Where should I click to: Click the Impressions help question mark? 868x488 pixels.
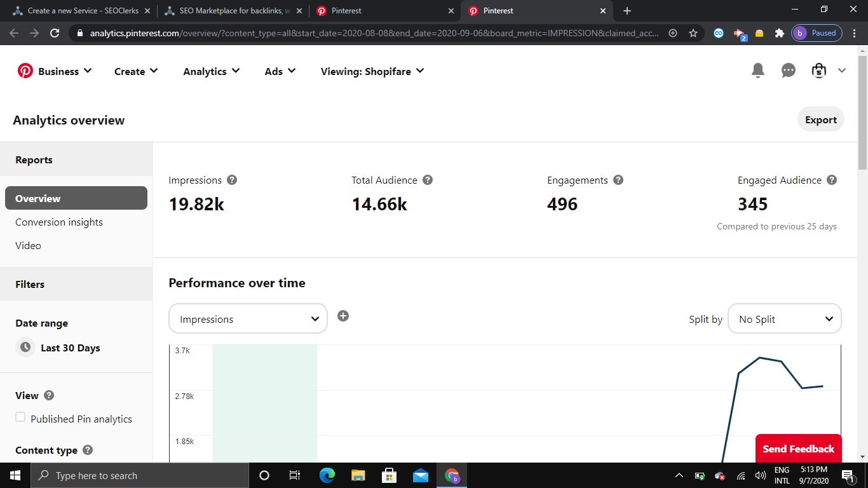point(232,180)
